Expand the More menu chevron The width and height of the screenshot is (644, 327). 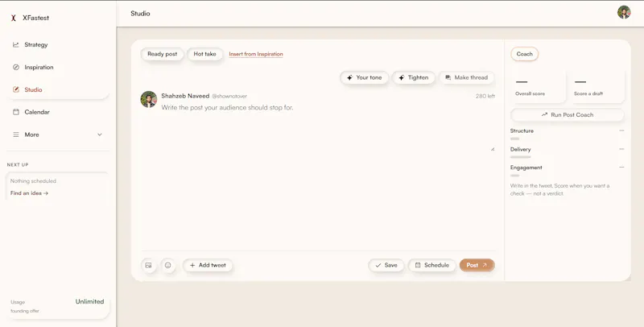[99, 135]
